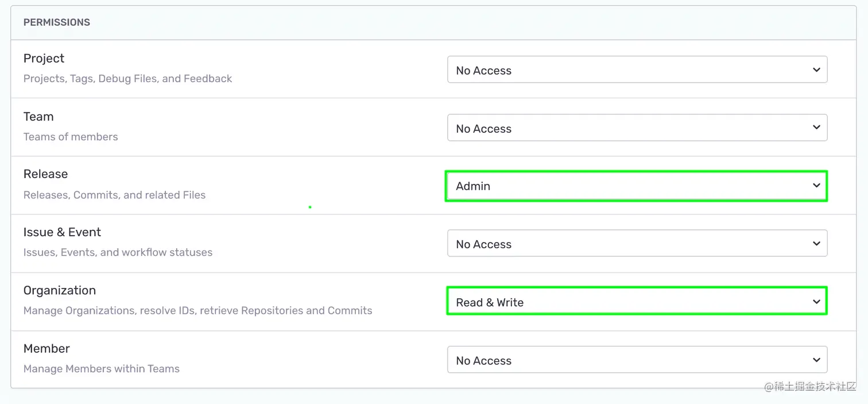Click the chevron arrow in Project dropdown
The image size is (868, 404).
pos(816,70)
